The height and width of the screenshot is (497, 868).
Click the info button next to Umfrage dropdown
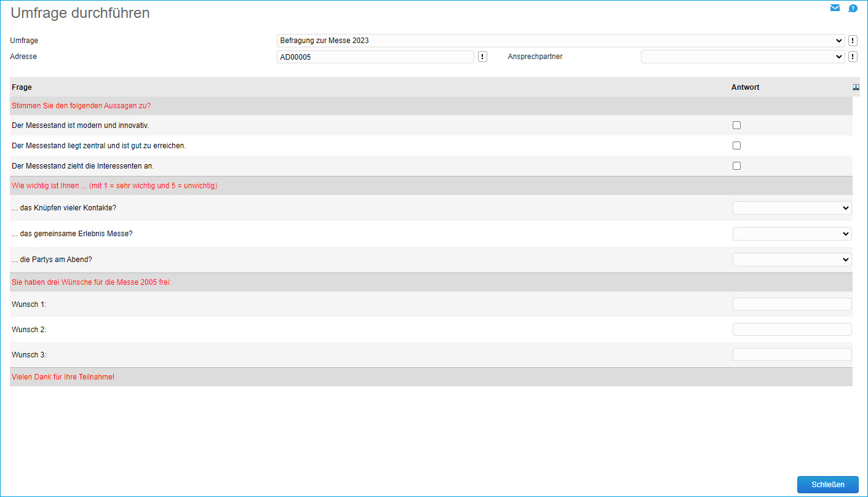click(853, 41)
